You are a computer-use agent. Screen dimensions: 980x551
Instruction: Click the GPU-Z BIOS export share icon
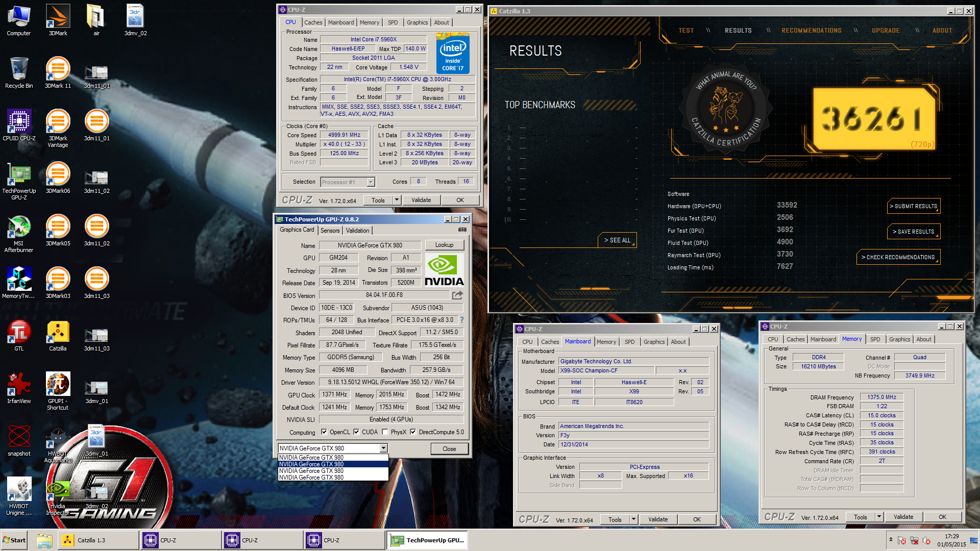pyautogui.click(x=457, y=295)
